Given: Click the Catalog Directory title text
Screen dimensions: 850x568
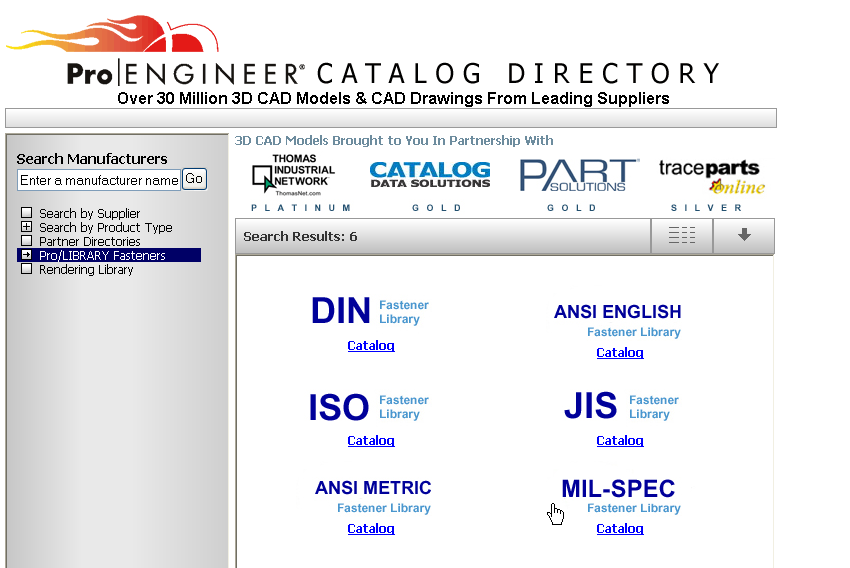Looking at the screenshot, I should coord(518,74).
